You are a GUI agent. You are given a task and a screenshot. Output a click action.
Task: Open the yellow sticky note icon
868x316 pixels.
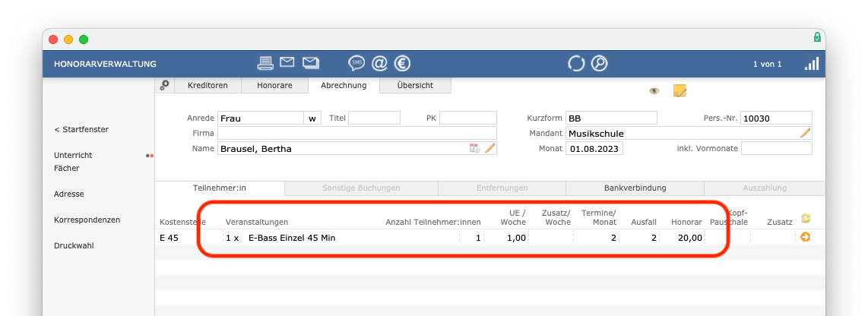(680, 90)
